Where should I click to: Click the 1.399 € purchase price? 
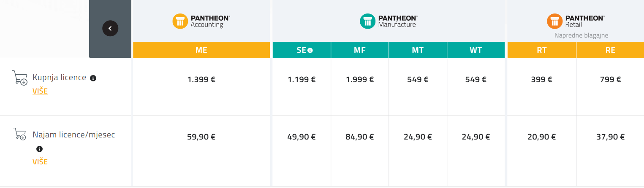point(201,79)
